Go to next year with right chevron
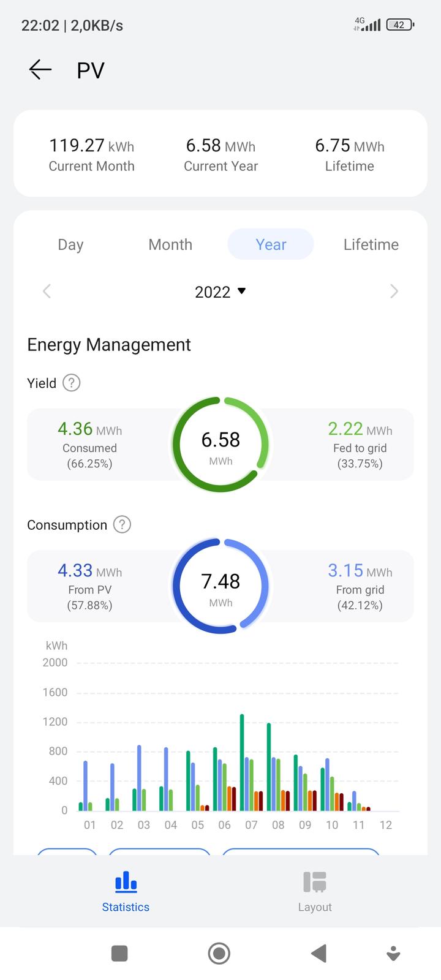Image resolution: width=441 pixels, height=980 pixels. pyautogui.click(x=394, y=292)
